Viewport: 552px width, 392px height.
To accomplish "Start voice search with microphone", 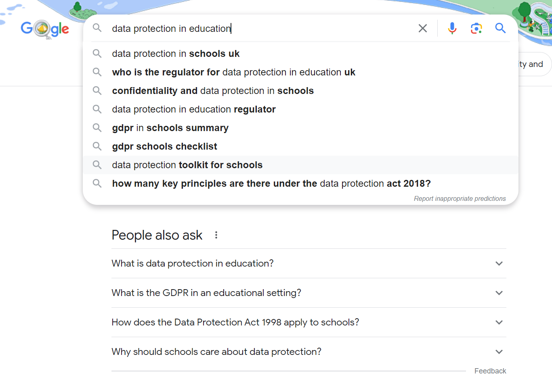I will click(452, 28).
